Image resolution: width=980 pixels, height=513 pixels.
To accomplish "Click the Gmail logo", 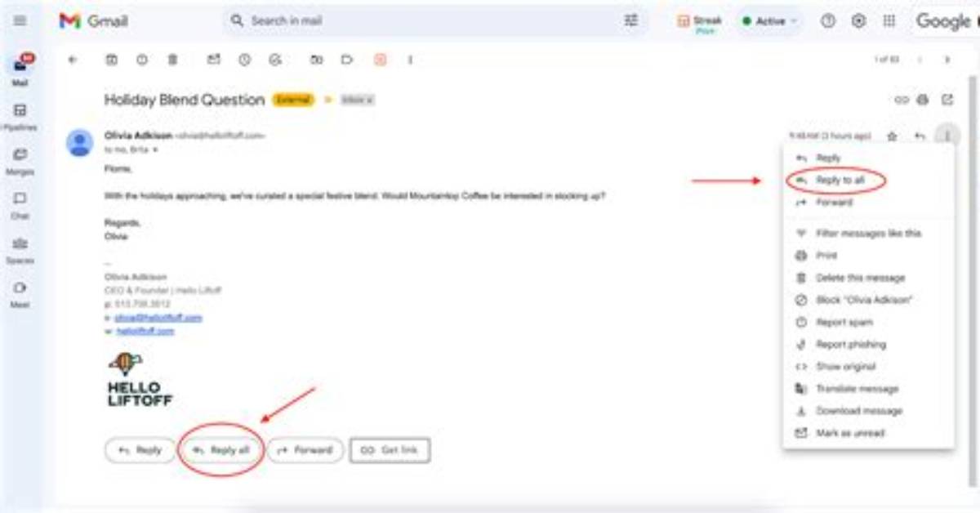I will (x=93, y=21).
